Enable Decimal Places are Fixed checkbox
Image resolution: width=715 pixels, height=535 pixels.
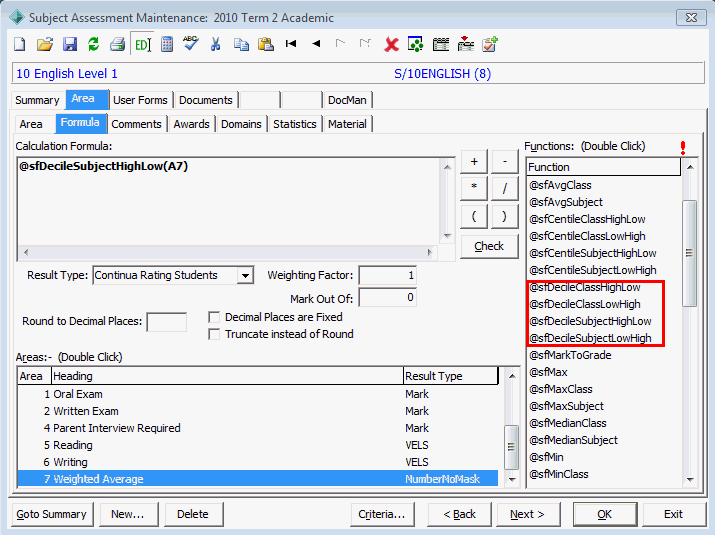point(214,317)
